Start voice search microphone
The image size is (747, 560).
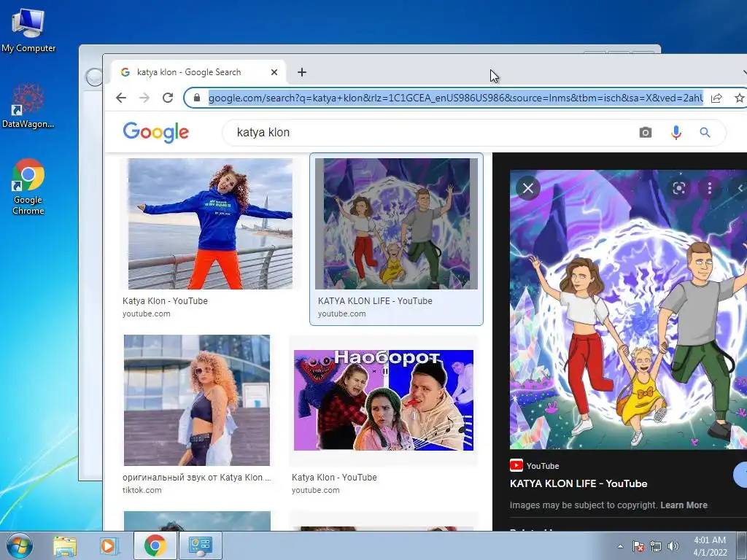point(676,133)
